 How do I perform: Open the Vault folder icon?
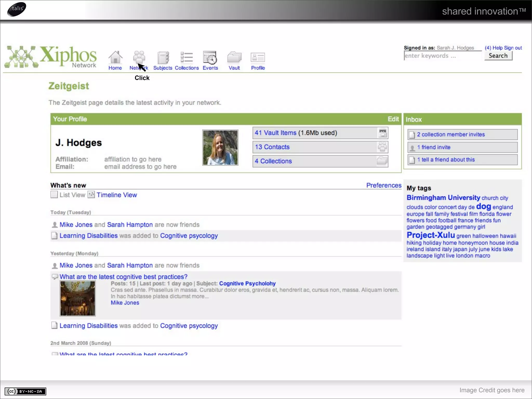point(234,57)
